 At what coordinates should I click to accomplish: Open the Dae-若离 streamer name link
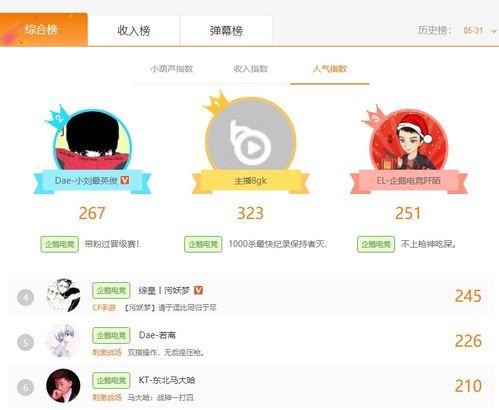click(x=157, y=335)
